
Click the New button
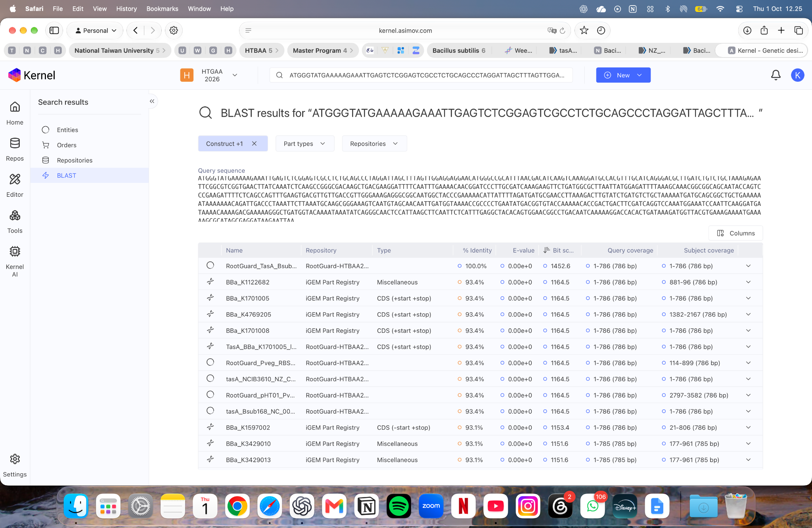tap(623, 75)
